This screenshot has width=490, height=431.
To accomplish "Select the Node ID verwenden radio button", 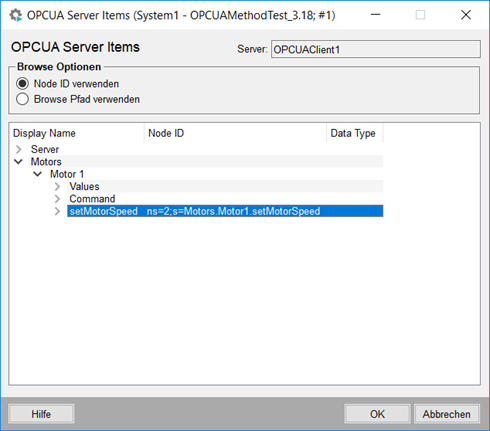I will click(22, 84).
